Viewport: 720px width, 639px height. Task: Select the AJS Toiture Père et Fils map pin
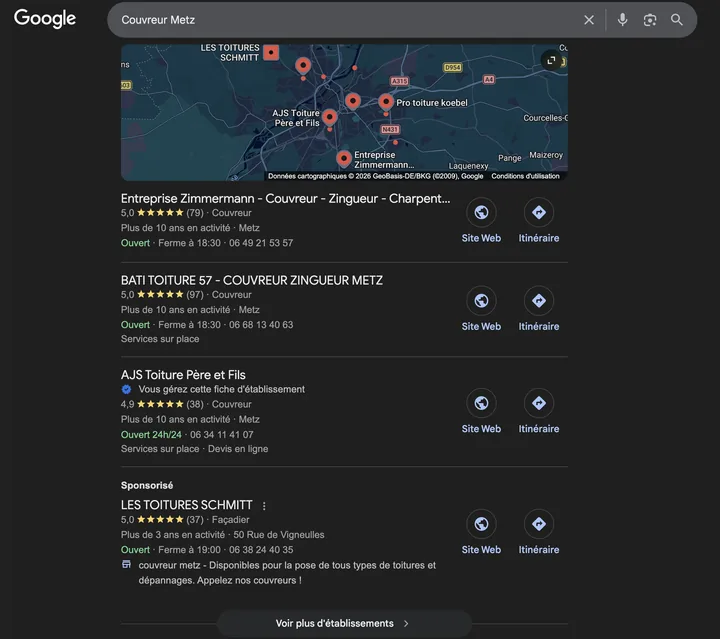pyautogui.click(x=329, y=118)
